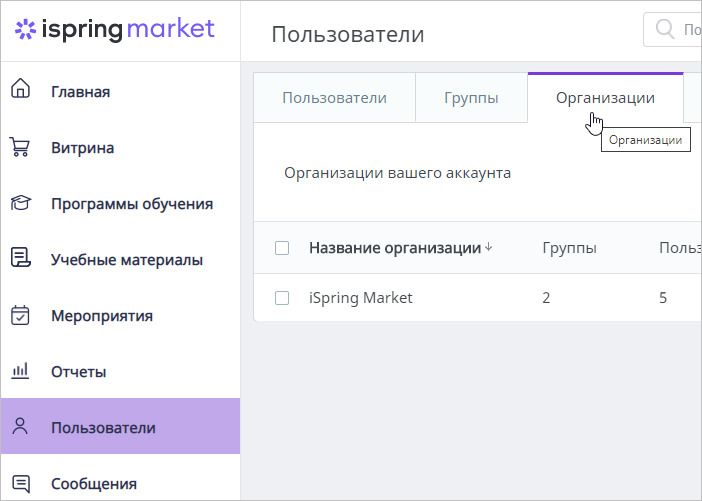Click the Группы column header
Viewport: 702px width, 501px height.
(x=569, y=248)
